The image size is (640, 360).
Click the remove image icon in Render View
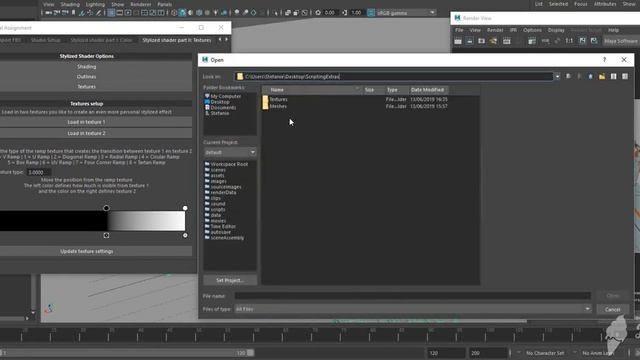click(x=594, y=41)
